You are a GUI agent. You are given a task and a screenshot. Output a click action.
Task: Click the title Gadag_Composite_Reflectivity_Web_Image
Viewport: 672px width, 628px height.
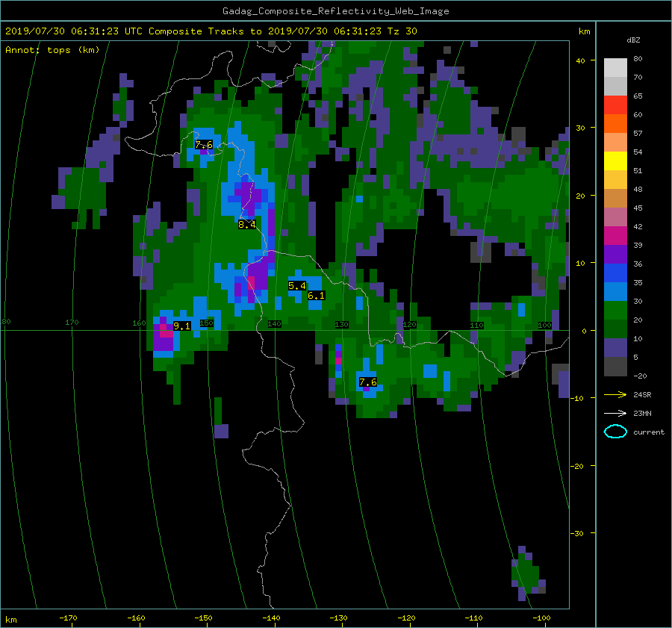click(x=335, y=11)
